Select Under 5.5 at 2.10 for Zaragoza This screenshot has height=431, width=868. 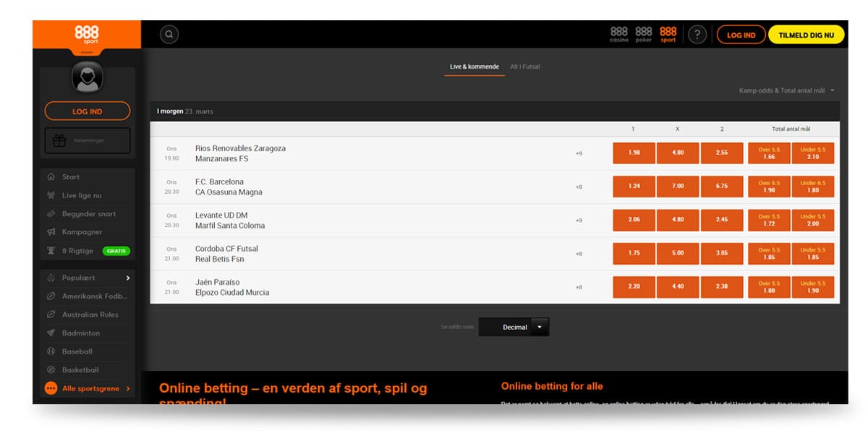(x=813, y=153)
